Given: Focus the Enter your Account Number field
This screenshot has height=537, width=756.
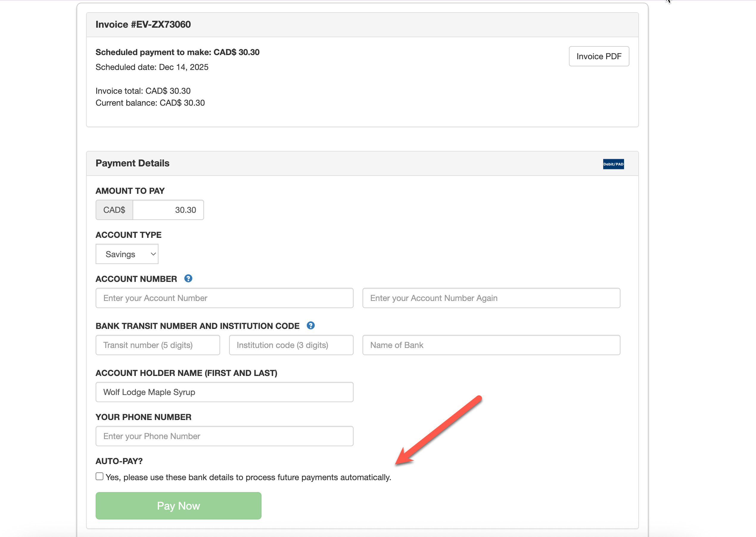Looking at the screenshot, I should click(x=224, y=298).
